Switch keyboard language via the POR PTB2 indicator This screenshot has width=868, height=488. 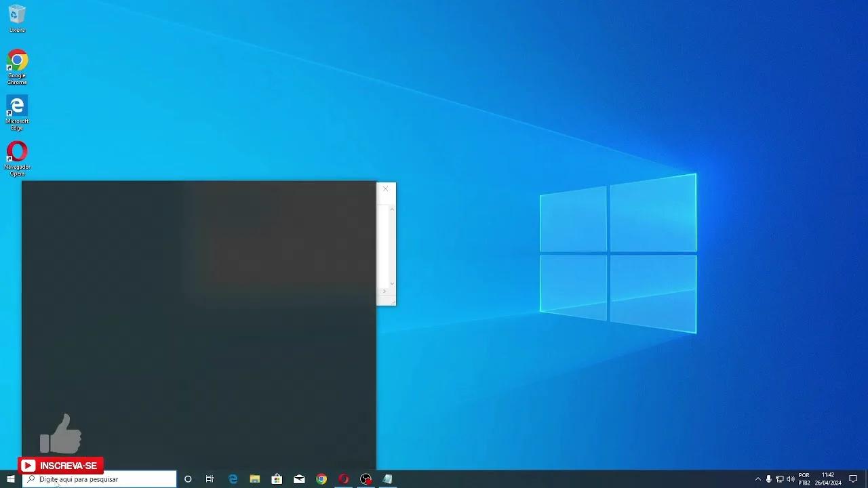coord(804,479)
